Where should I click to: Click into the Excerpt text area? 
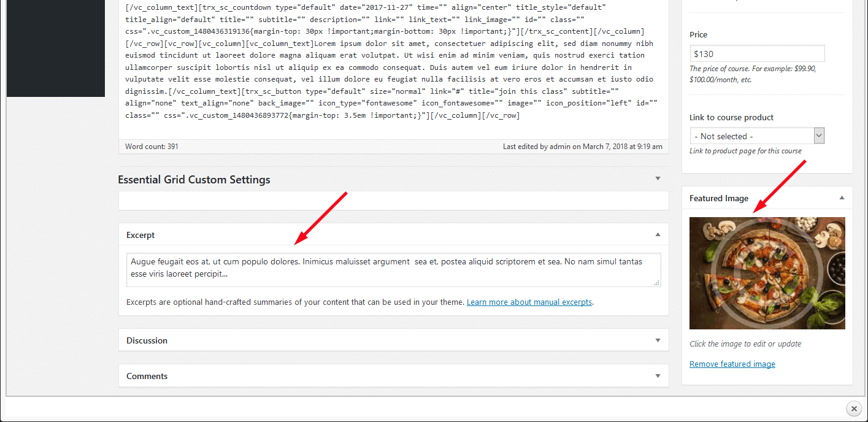393,270
